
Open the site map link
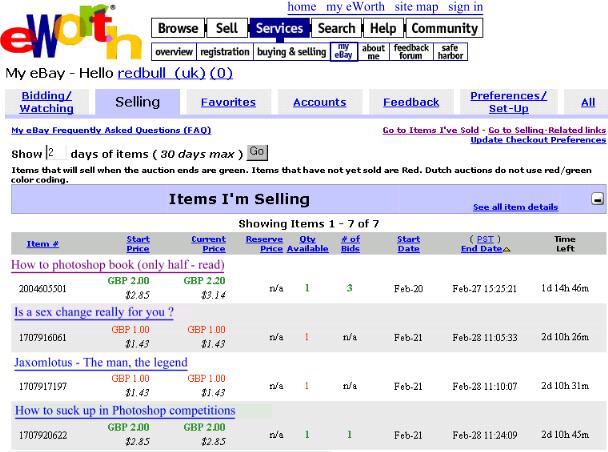(416, 7)
